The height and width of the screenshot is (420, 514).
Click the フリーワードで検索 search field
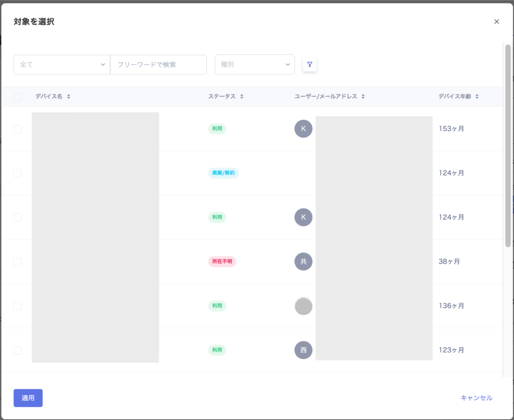tap(158, 65)
